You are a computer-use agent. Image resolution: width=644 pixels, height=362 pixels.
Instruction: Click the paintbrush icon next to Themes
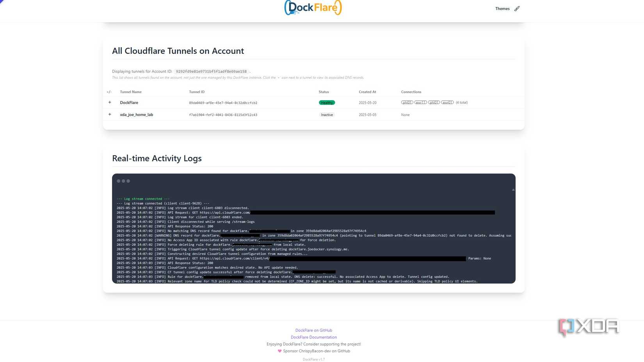click(x=517, y=8)
